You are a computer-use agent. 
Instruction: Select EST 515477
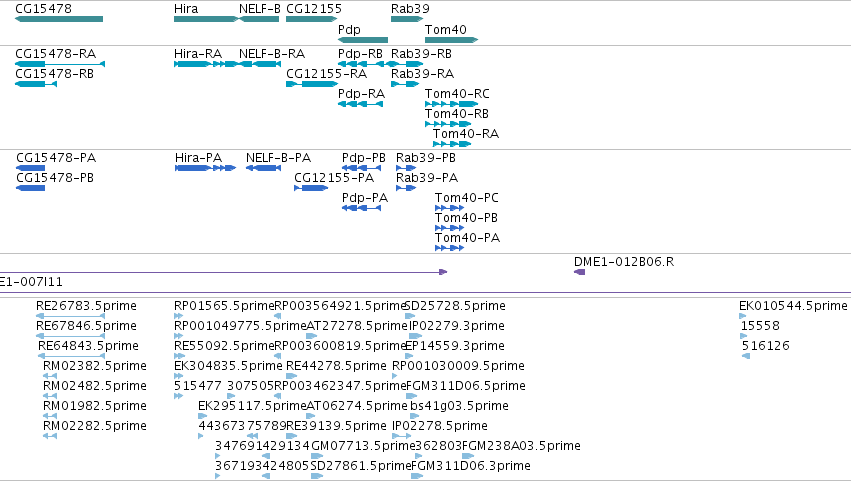coord(198,386)
